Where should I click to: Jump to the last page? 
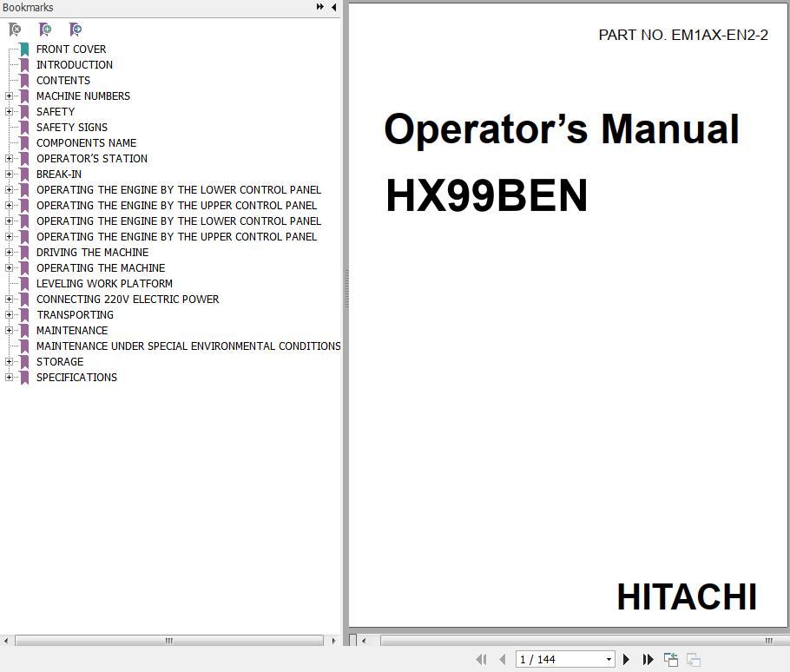pyautogui.click(x=648, y=659)
